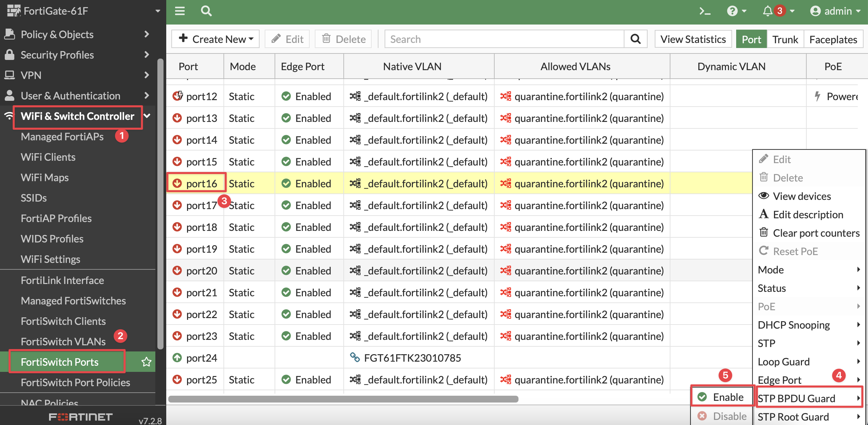Open FortiSwitch VLANs page
This screenshot has width=868, height=425.
(63, 341)
